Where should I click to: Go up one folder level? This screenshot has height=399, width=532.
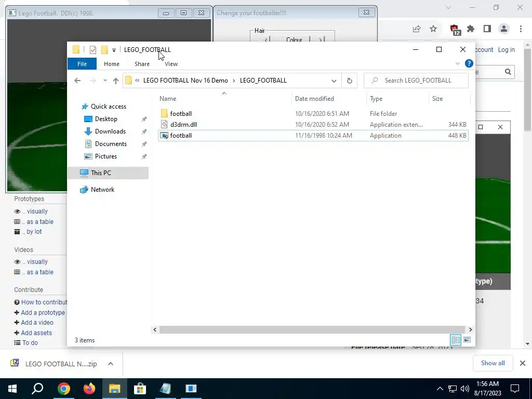(x=116, y=81)
